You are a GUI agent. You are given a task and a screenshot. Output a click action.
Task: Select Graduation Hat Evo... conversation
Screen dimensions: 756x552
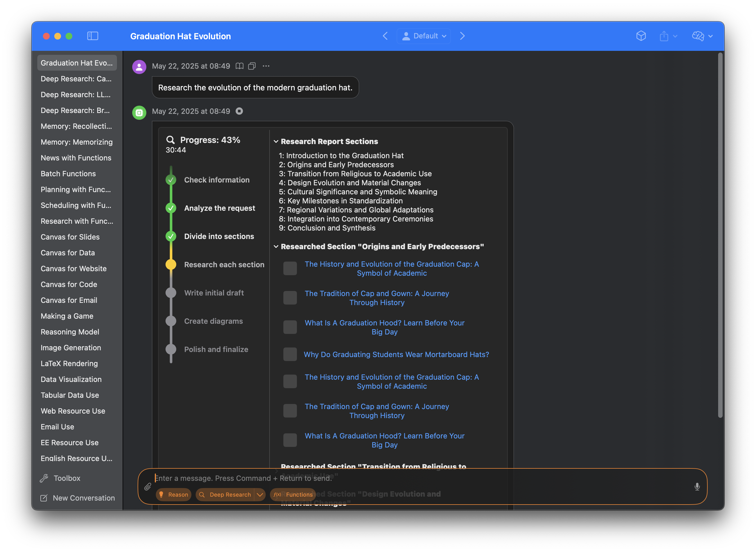[77, 63]
